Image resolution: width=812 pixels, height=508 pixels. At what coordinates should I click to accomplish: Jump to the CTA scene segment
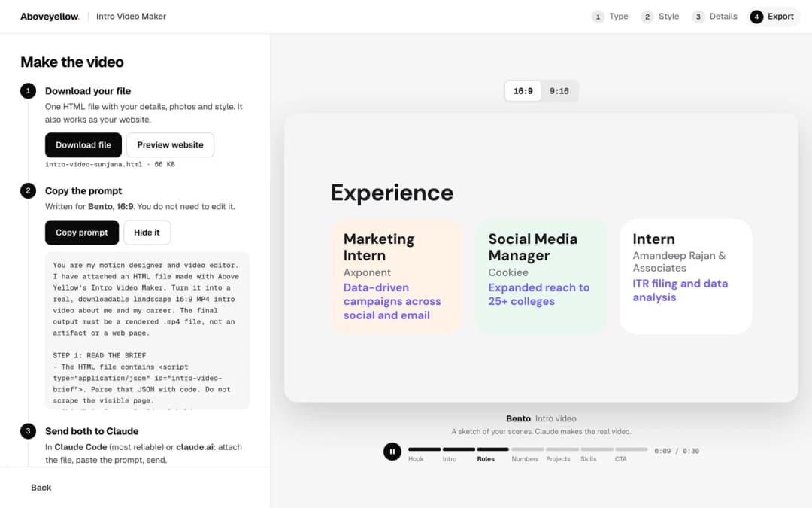click(x=631, y=454)
